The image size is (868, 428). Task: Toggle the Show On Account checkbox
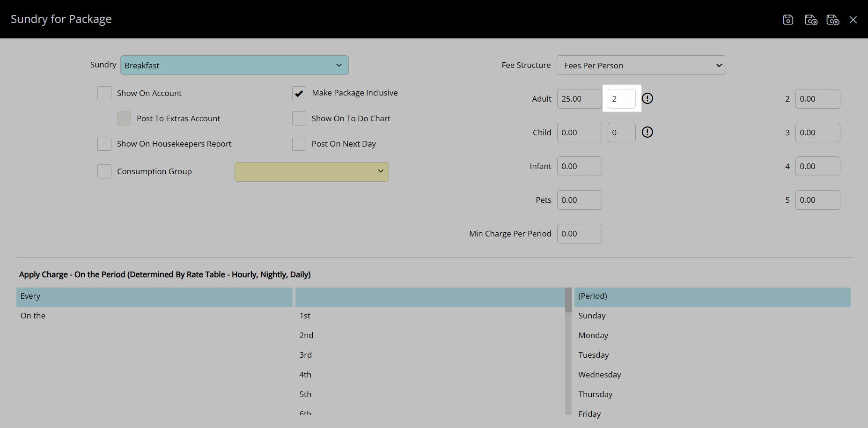tap(104, 93)
